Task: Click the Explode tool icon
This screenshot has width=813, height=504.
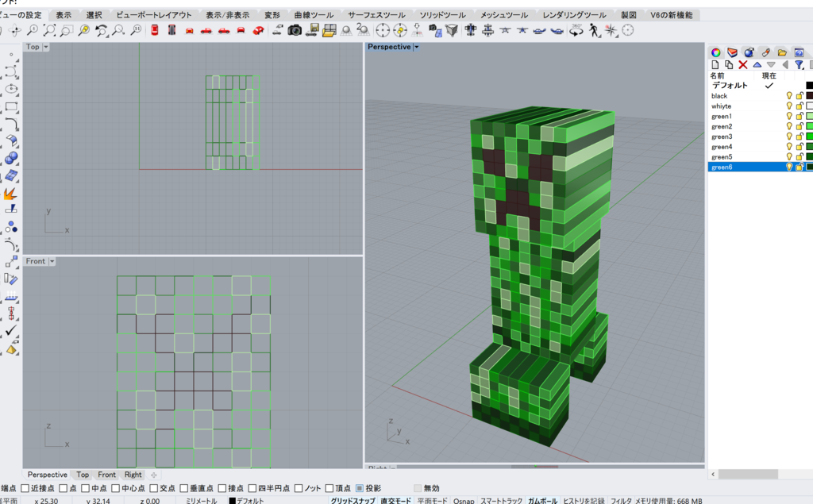Action: pos(11,194)
